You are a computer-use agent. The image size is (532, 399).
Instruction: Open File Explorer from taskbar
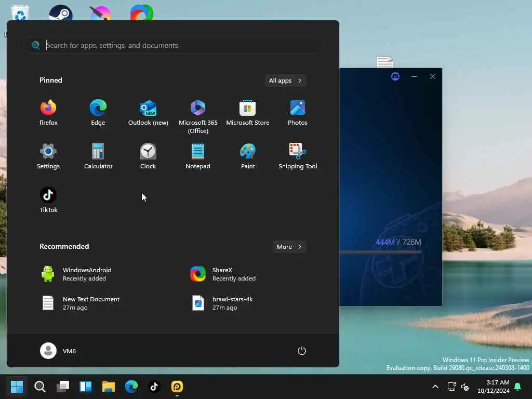(109, 387)
